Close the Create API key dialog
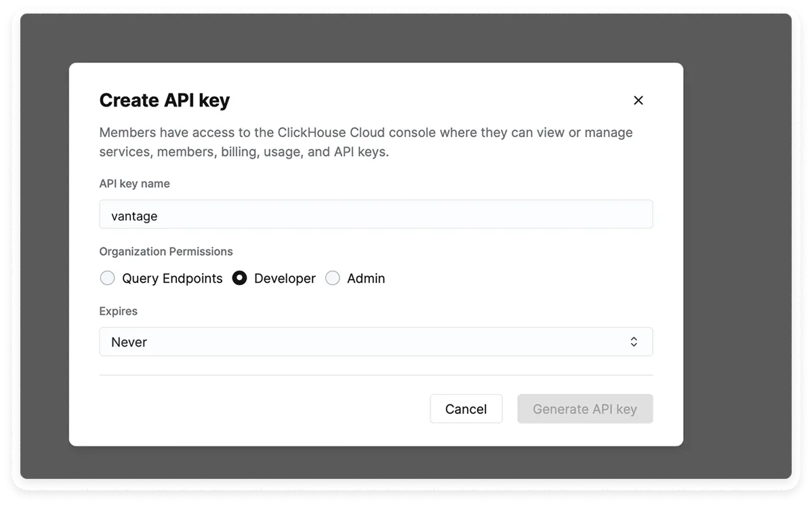Image resolution: width=812 pixels, height=506 pixels. point(638,100)
